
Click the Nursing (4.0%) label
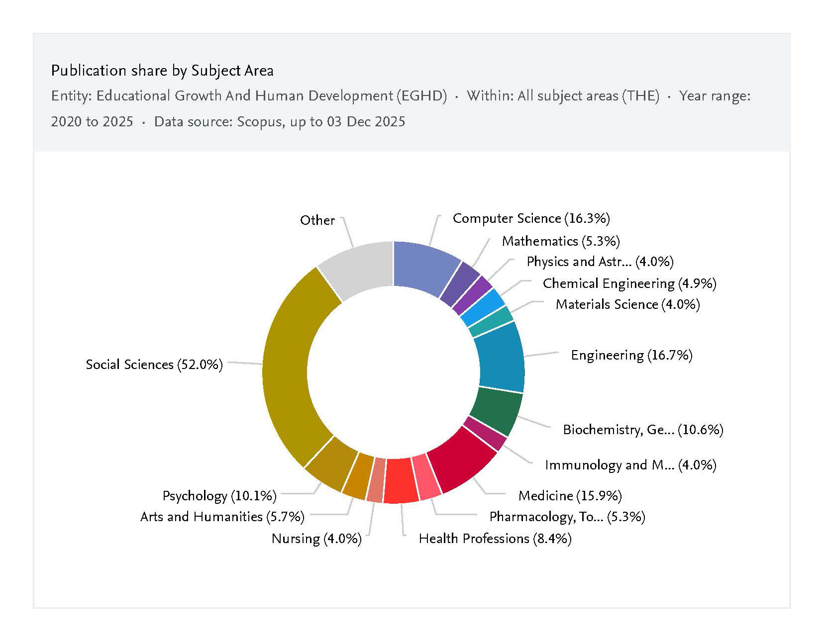[316, 539]
